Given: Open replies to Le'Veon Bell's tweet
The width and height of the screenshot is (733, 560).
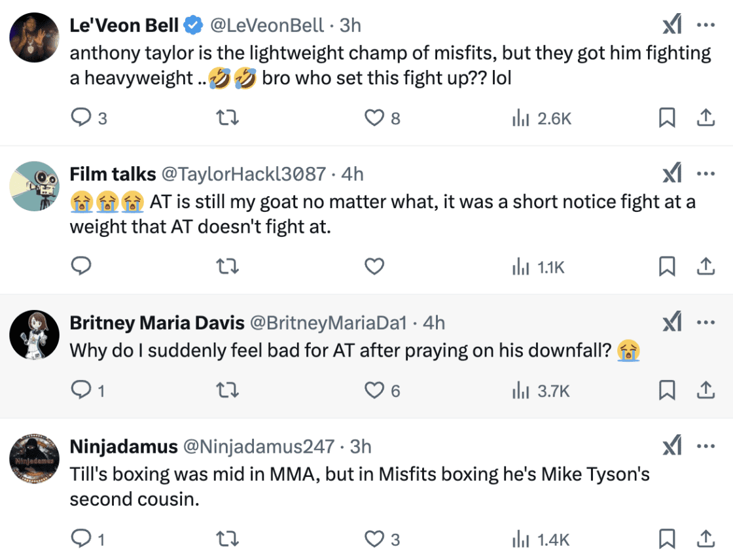Looking at the screenshot, I should coord(81,118).
